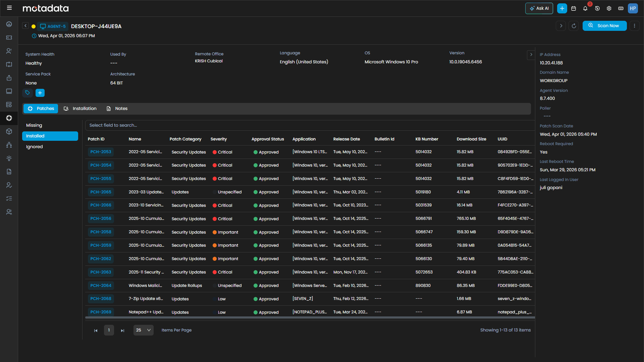Click the blue plus add-tag icon
The height and width of the screenshot is (362, 644).
tap(40, 93)
